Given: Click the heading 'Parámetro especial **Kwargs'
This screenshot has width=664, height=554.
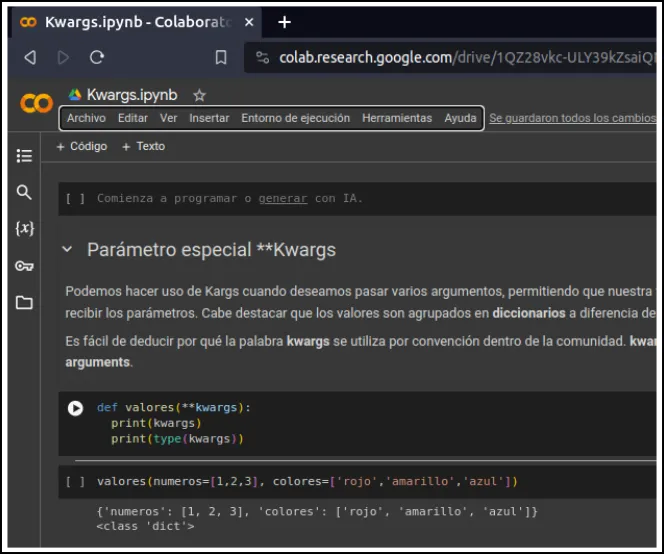Looking at the screenshot, I should click(x=211, y=250).
